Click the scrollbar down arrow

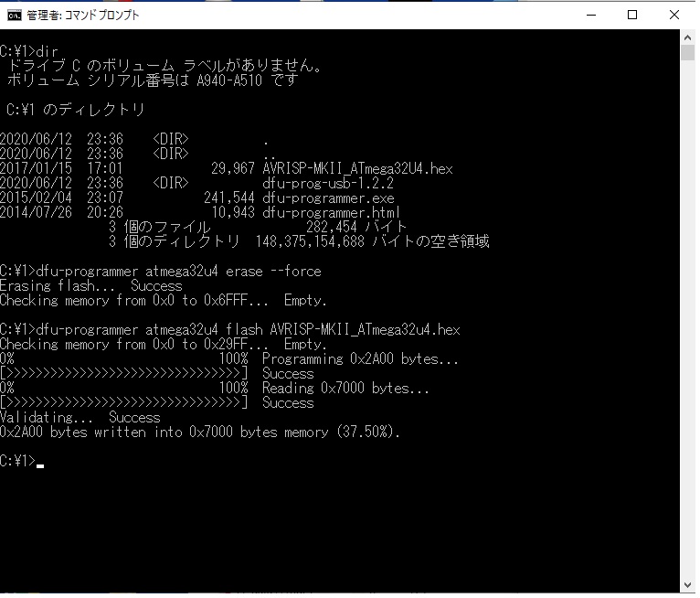687,585
